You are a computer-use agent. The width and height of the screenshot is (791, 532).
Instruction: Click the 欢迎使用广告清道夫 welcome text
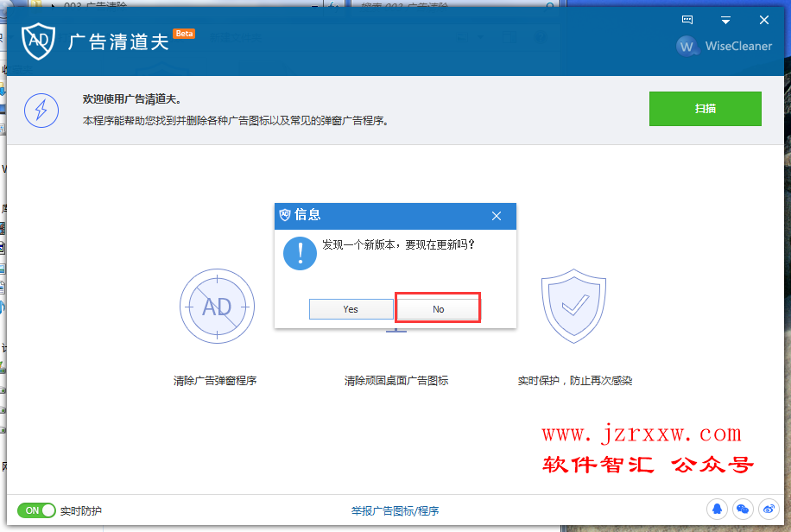pyautogui.click(x=132, y=99)
